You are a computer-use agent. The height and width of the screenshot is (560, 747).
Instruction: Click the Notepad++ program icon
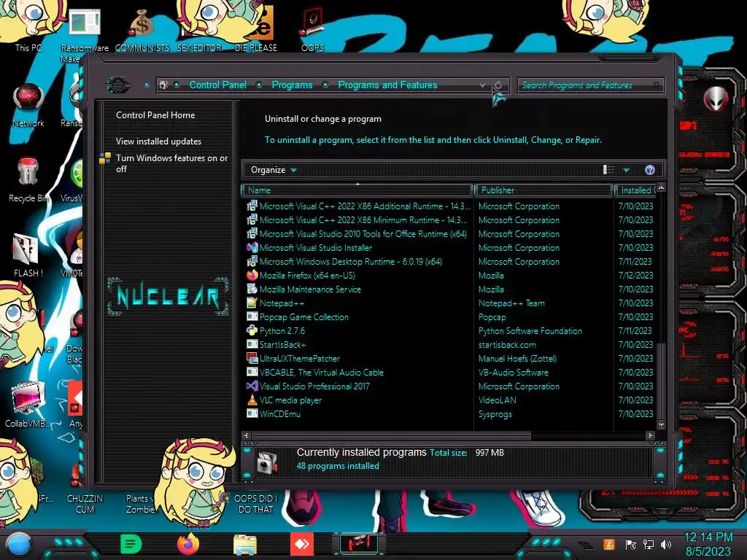pyautogui.click(x=252, y=303)
